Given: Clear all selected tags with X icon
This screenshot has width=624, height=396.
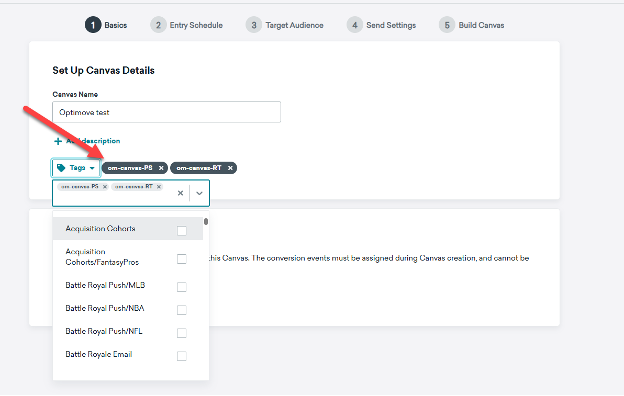Looking at the screenshot, I should (180, 193).
